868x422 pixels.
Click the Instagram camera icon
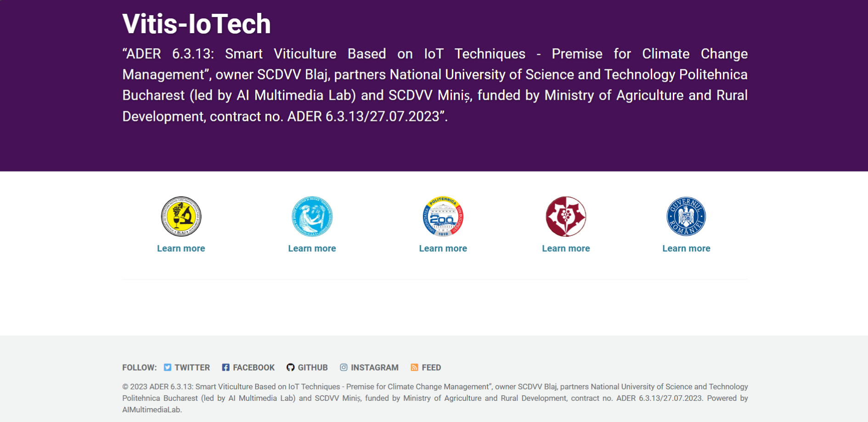pyautogui.click(x=344, y=367)
